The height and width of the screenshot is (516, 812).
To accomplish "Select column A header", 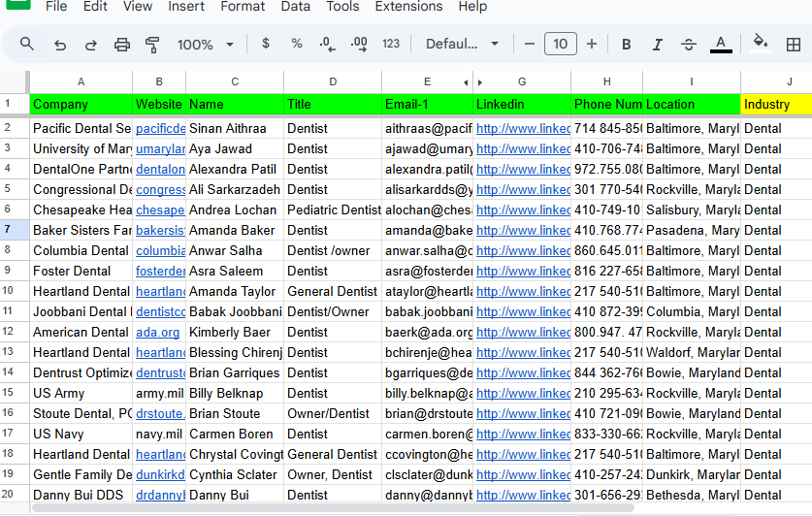I will click(x=81, y=81).
